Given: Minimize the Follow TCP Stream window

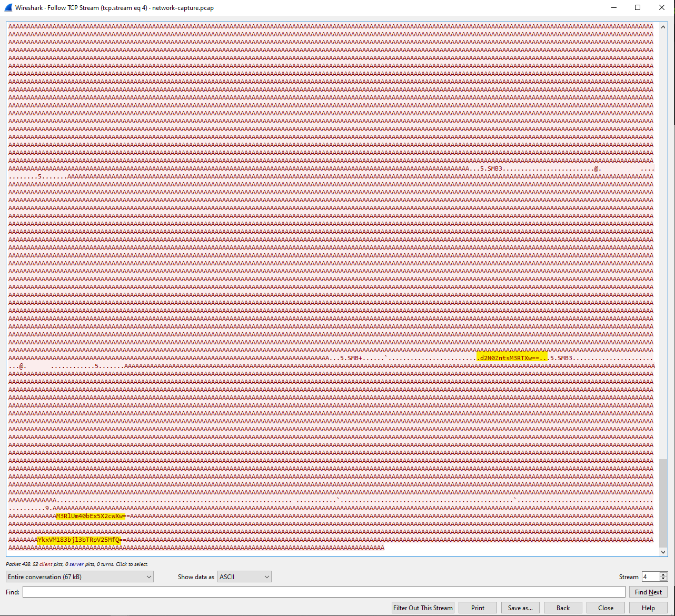Looking at the screenshot, I should [x=613, y=7].
